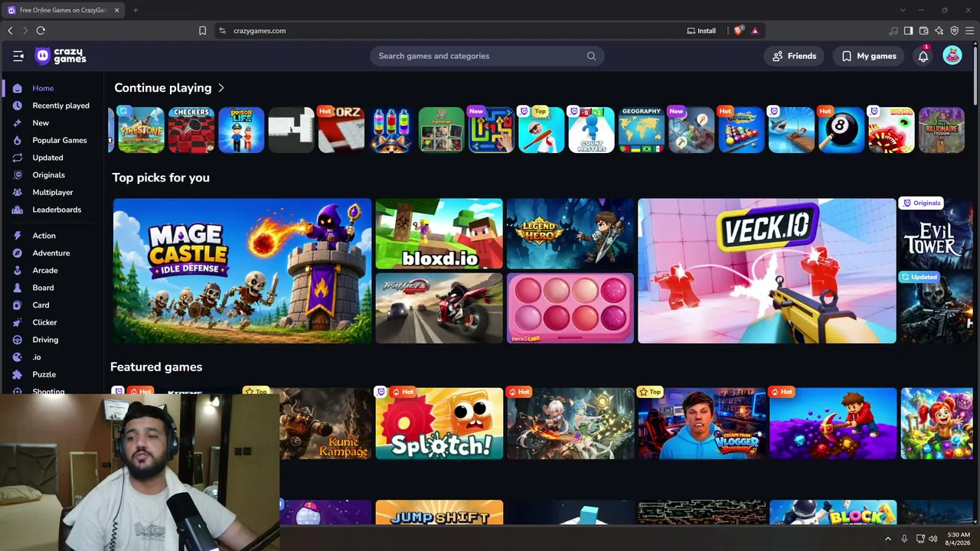Open the Brave Wallet icon

tap(923, 31)
